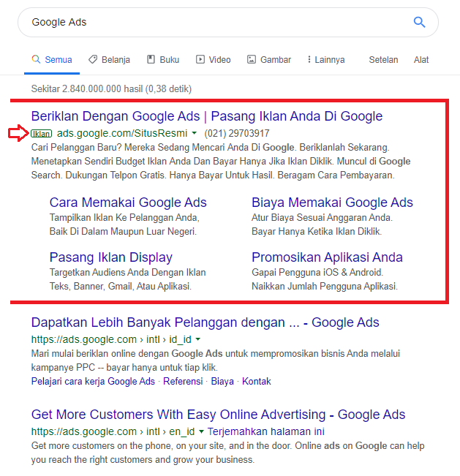This screenshot has width=460, height=476.
Task: Switch to the Buku tab
Action: click(x=163, y=60)
